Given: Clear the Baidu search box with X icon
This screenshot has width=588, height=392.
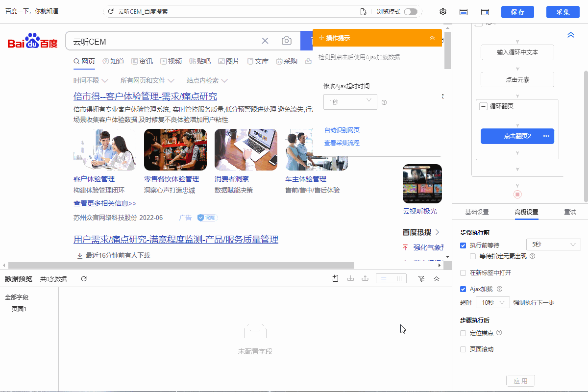Looking at the screenshot, I should 265,41.
